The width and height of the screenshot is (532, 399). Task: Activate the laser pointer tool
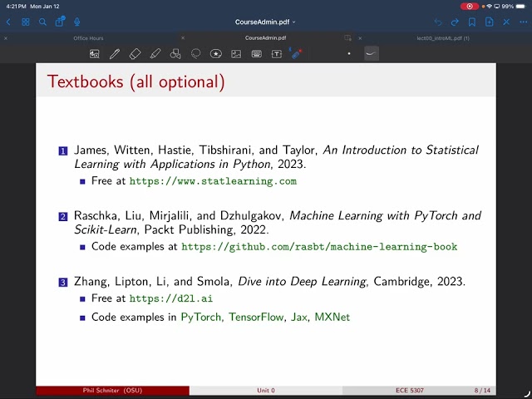pos(297,53)
